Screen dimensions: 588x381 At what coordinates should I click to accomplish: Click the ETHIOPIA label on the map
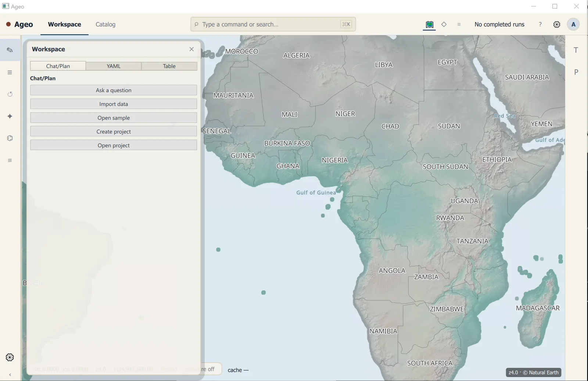click(497, 159)
